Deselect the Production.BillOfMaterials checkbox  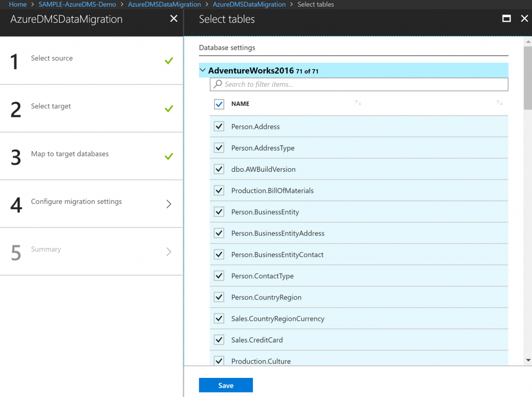coord(219,191)
